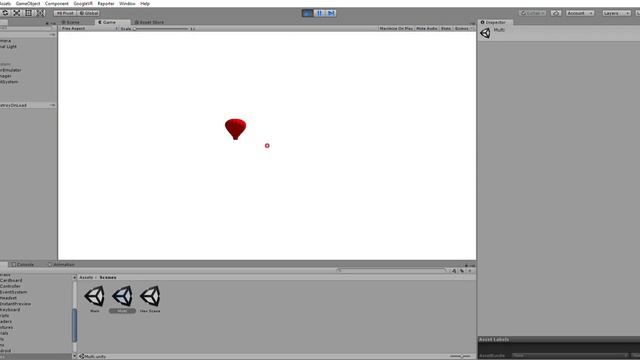Open the GameObject menu
Viewport: 640px width, 360px height.
click(x=28, y=3)
